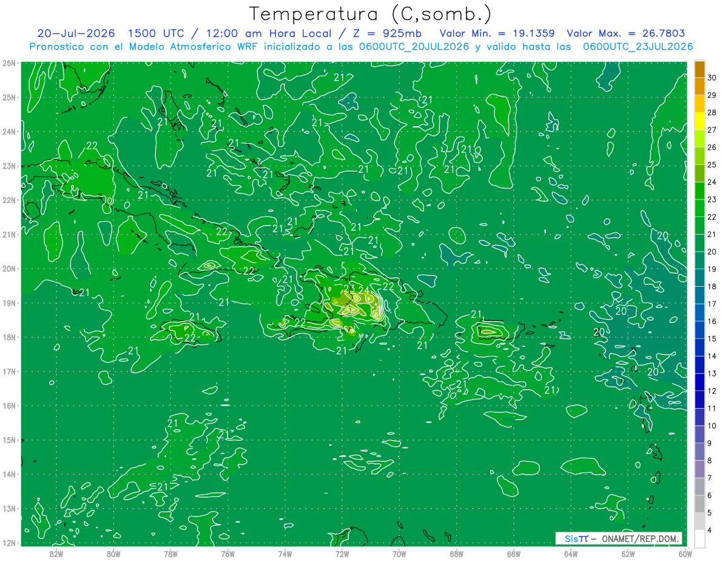728x562 pixels.
Task: Click the "62W" longitude axis label
Action: [x=629, y=554]
